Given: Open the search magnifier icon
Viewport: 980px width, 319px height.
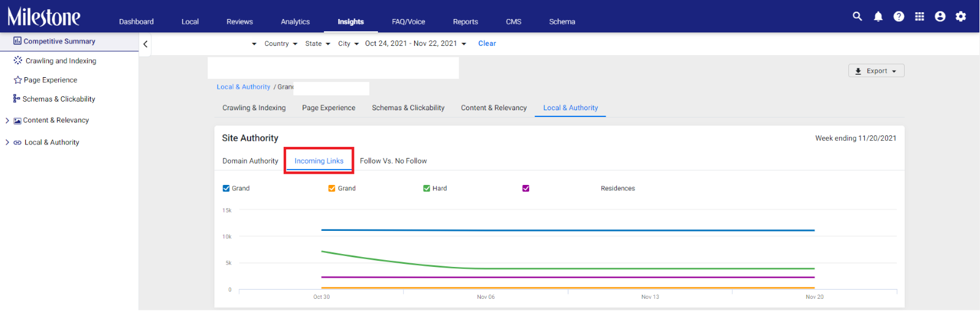Looking at the screenshot, I should coord(857,17).
